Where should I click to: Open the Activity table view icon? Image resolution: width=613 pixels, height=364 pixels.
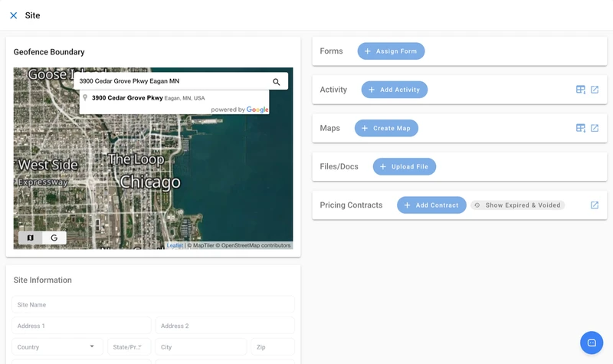(x=581, y=90)
